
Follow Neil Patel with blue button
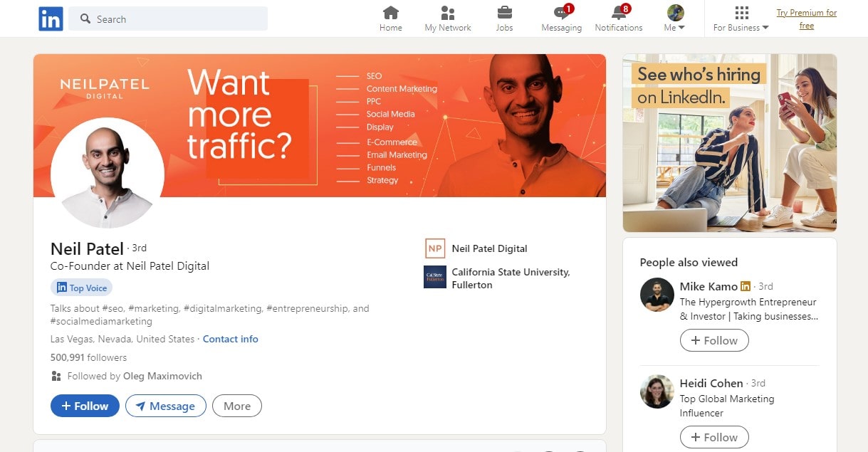[x=85, y=406]
